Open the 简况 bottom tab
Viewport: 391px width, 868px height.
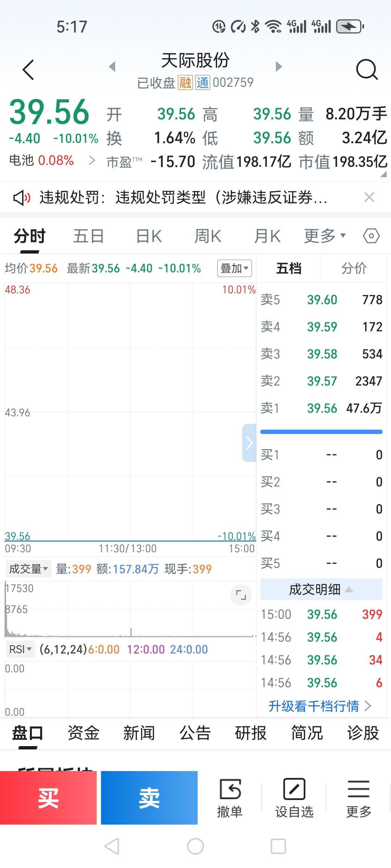coord(307,733)
